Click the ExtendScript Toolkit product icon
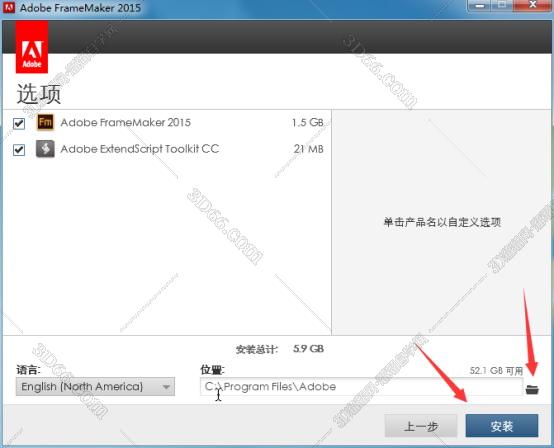 45,149
